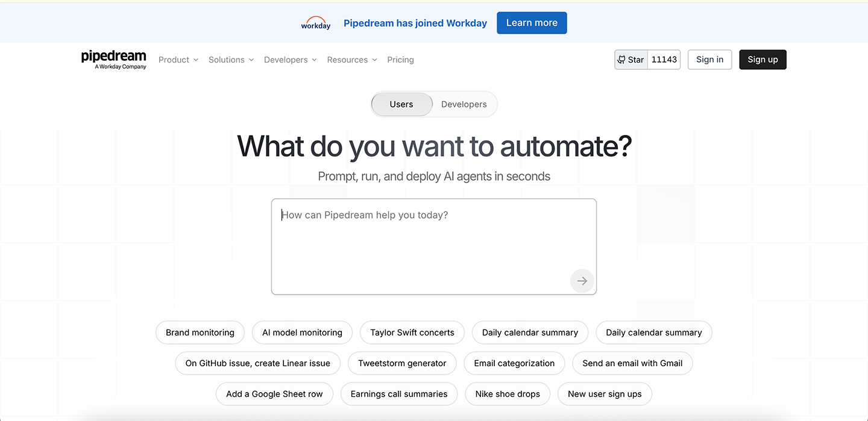This screenshot has height=421, width=868.
Task: Click the Sign up button
Action: click(763, 60)
